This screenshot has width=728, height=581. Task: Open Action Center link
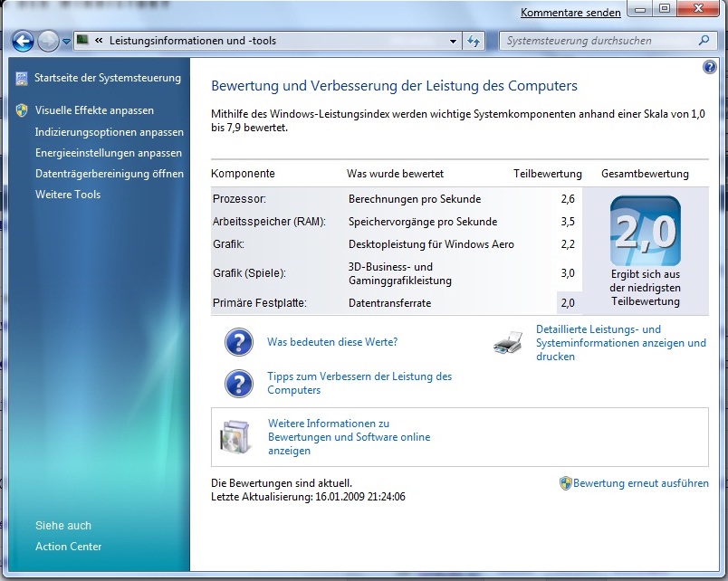pos(69,547)
